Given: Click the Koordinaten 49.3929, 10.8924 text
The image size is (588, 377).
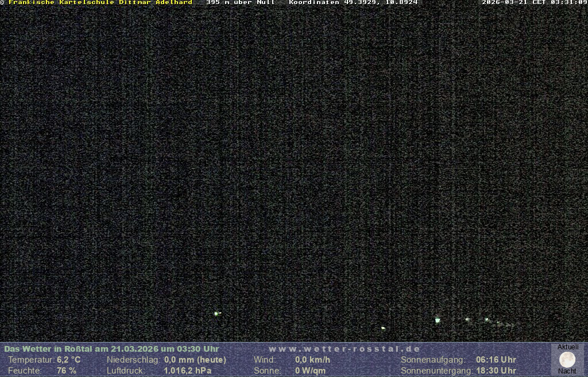Looking at the screenshot, I should 353,3.
